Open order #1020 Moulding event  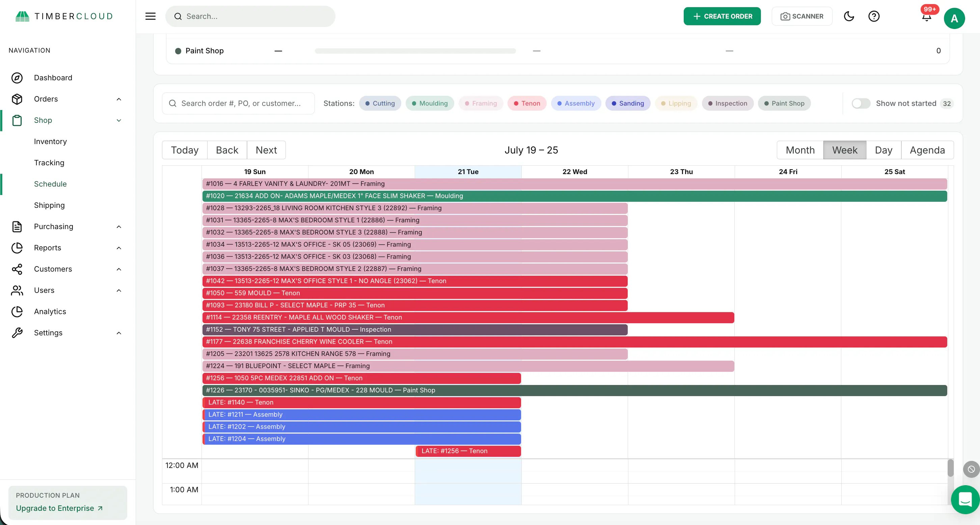(x=574, y=196)
